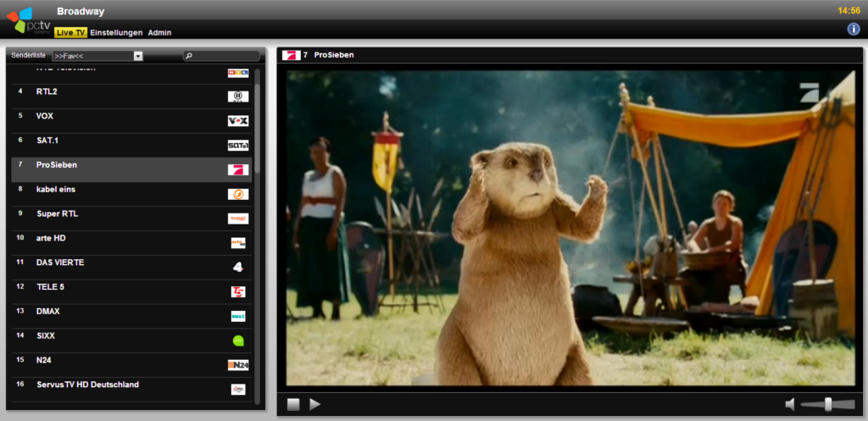Click the 14:56 clock display

point(849,10)
